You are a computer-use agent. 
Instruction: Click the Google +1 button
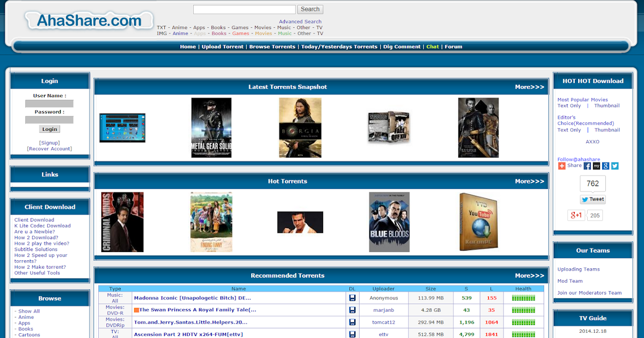(x=576, y=215)
